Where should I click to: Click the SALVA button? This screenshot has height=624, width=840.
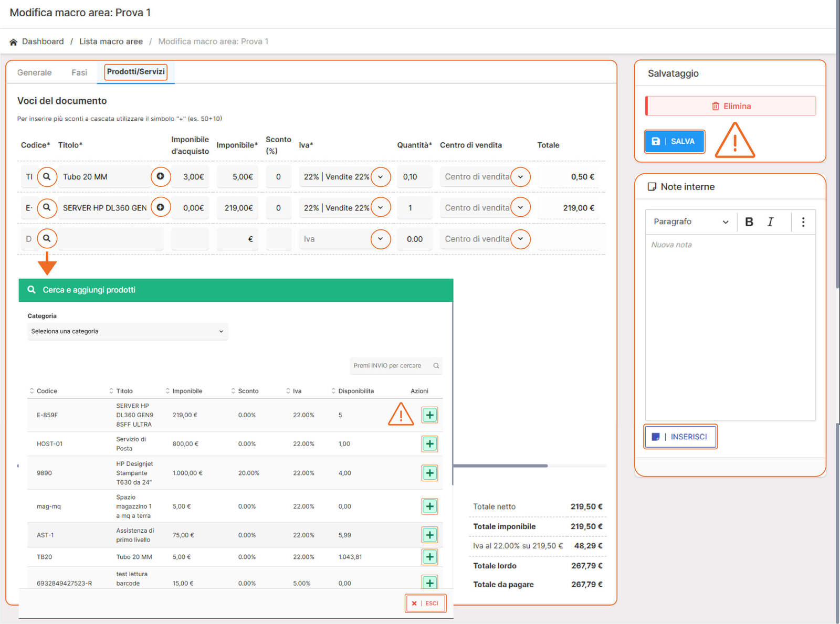point(674,141)
